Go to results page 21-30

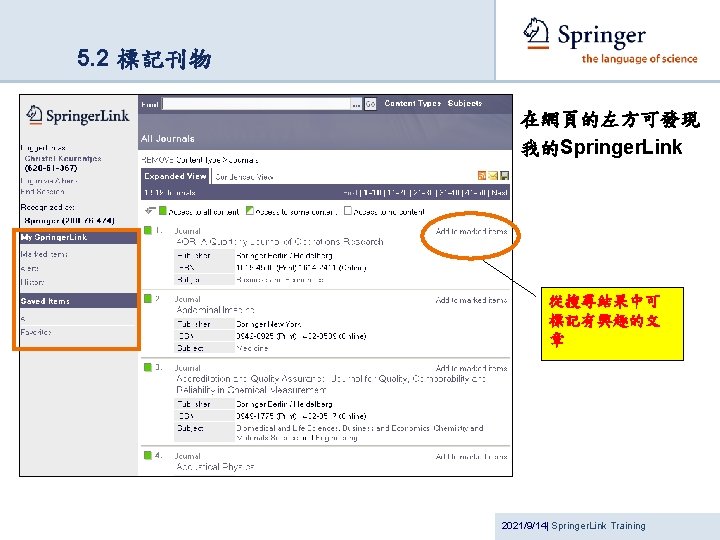pyautogui.click(x=423, y=193)
